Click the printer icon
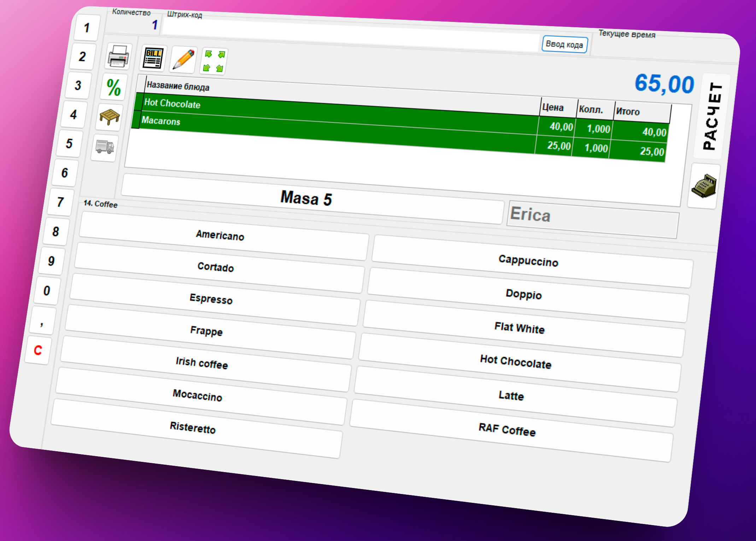The height and width of the screenshot is (541, 756). (118, 57)
